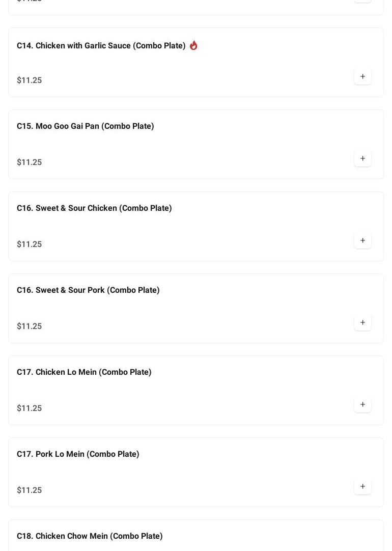Add C15 Moo Goo Gai Pan combo
This screenshot has height=551, width=392.
[x=362, y=159]
